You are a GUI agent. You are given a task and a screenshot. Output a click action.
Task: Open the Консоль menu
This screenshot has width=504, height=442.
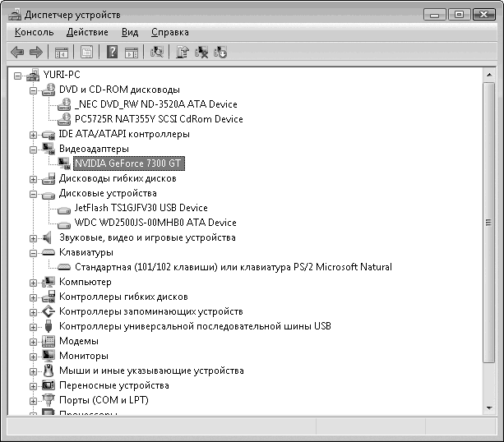(34, 32)
